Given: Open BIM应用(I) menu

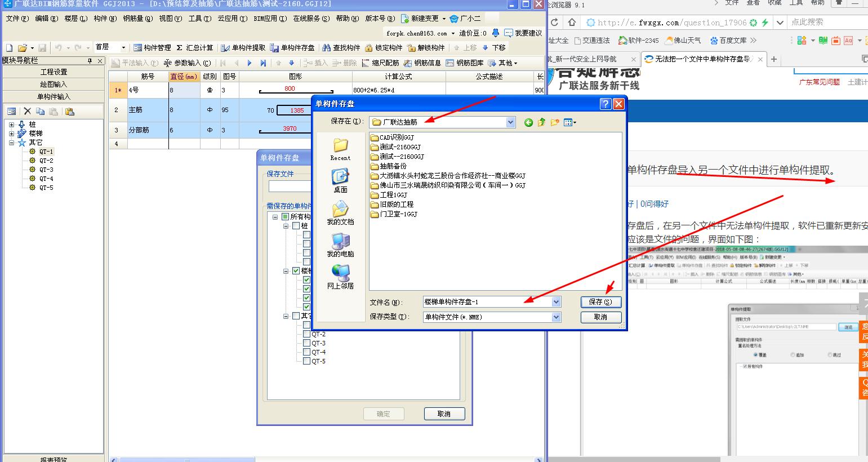Looking at the screenshot, I should (269, 19).
